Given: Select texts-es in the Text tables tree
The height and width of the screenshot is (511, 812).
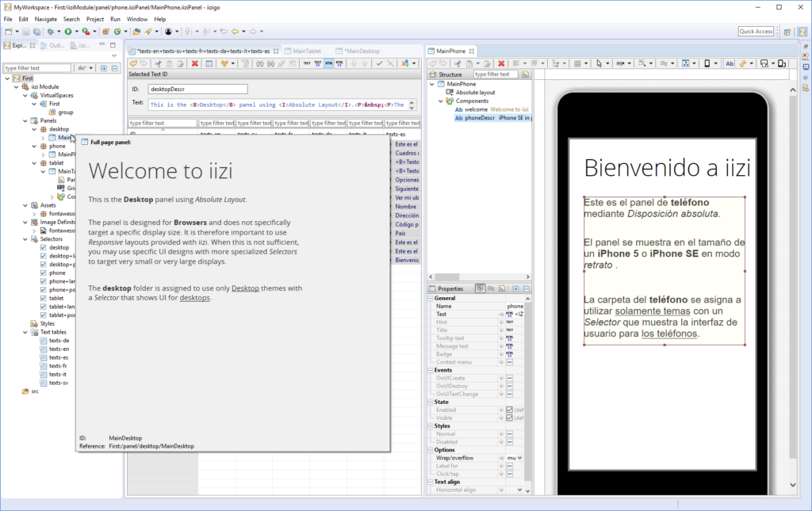Looking at the screenshot, I should click(x=59, y=357).
